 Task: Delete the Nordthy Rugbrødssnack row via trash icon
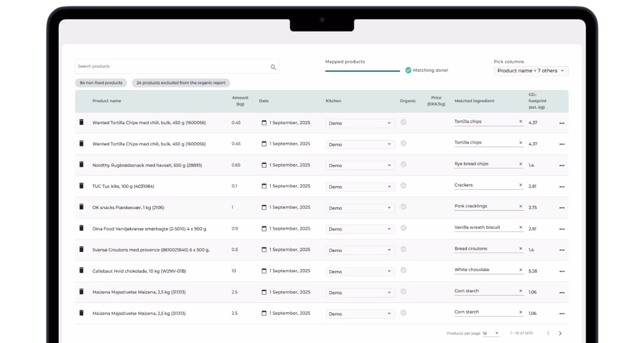pos(81,165)
